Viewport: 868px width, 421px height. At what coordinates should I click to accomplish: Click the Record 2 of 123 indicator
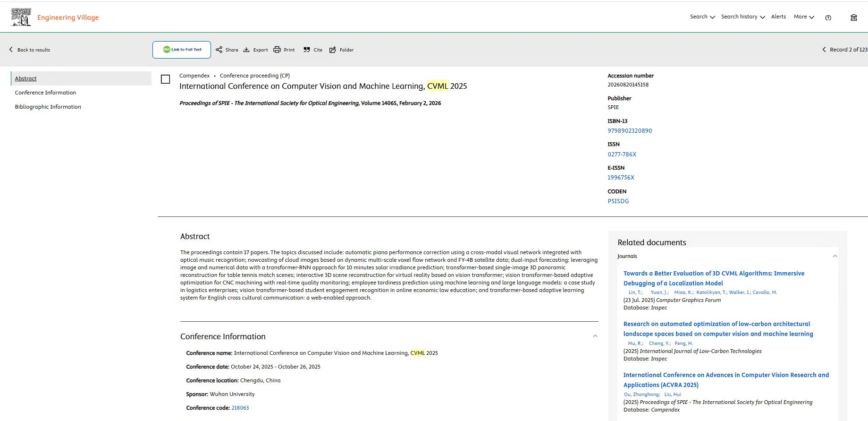(x=848, y=50)
